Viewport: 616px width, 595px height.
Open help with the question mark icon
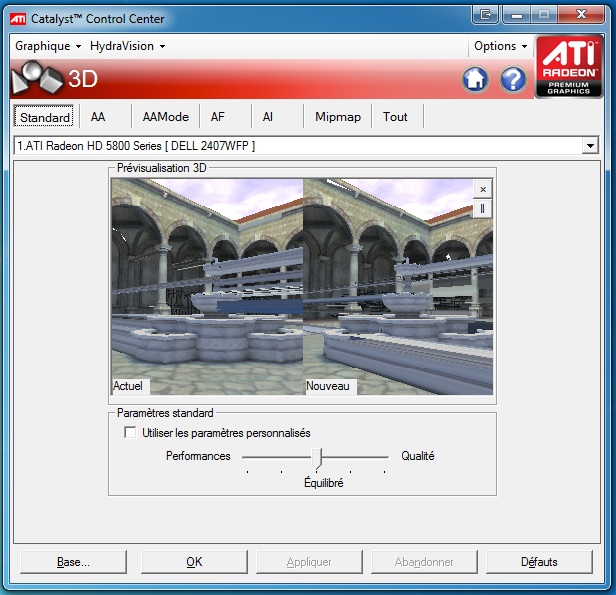click(x=513, y=80)
